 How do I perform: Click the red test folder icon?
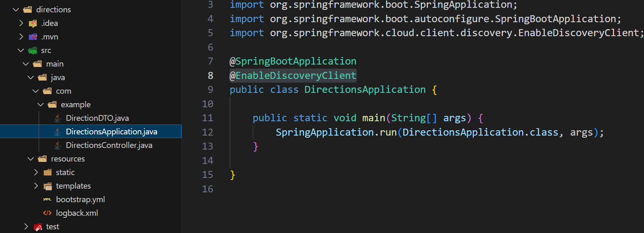pos(38,227)
